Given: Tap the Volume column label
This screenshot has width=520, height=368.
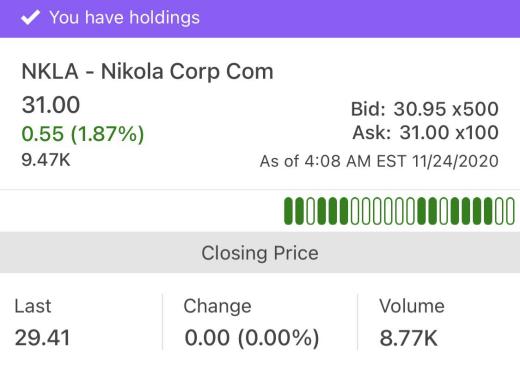Looking at the screenshot, I should (412, 306).
